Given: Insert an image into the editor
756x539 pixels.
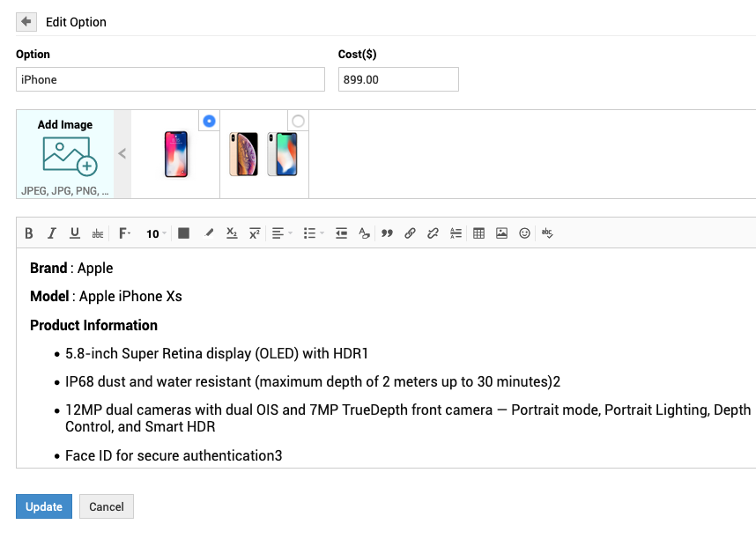Looking at the screenshot, I should click(501, 233).
